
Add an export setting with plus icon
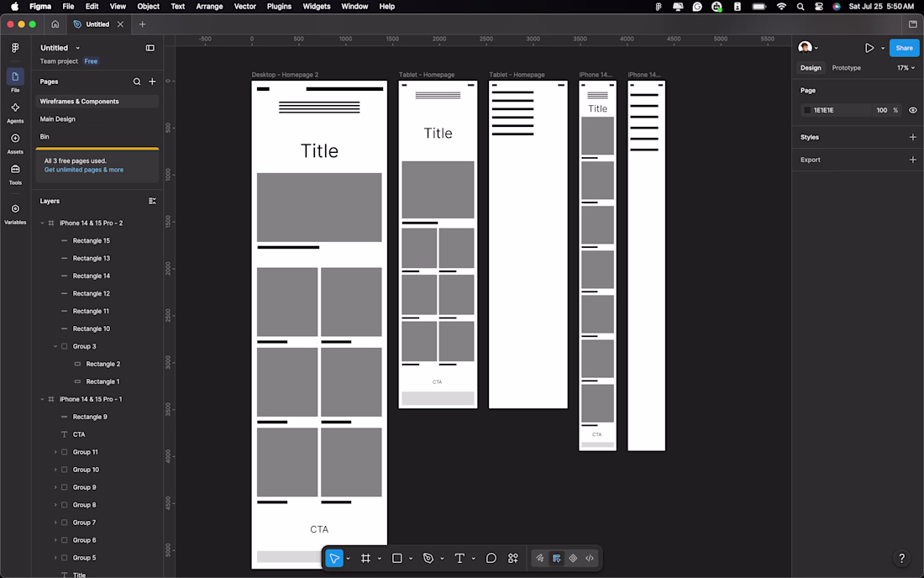913,160
